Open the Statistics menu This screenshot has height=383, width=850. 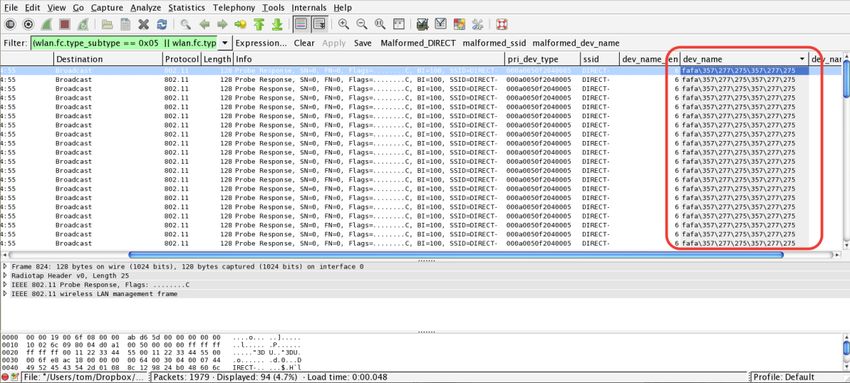click(186, 8)
